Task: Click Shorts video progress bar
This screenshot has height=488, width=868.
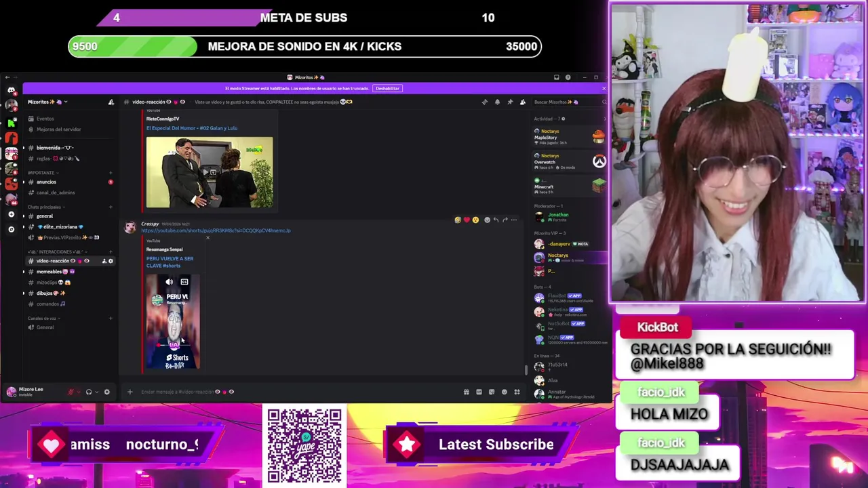Action: point(173,345)
